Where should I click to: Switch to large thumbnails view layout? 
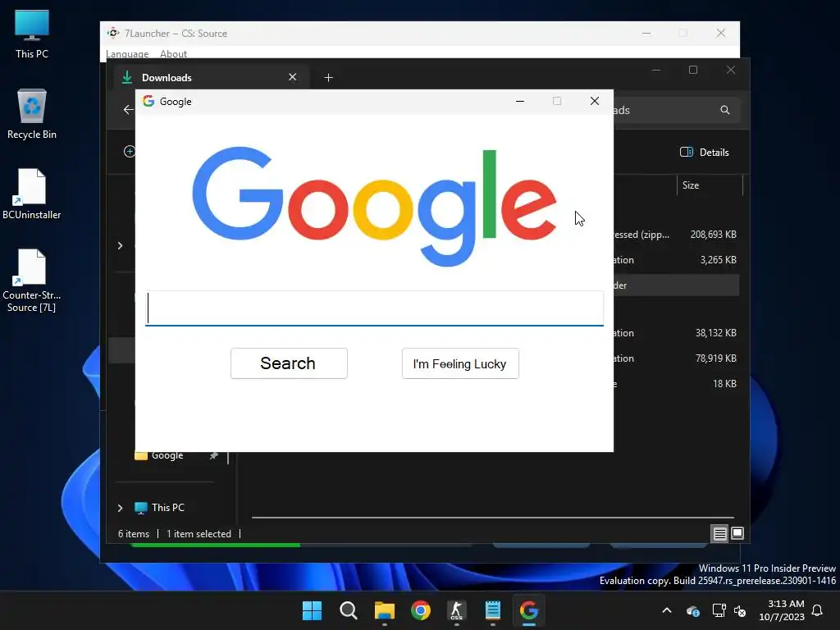(737, 533)
